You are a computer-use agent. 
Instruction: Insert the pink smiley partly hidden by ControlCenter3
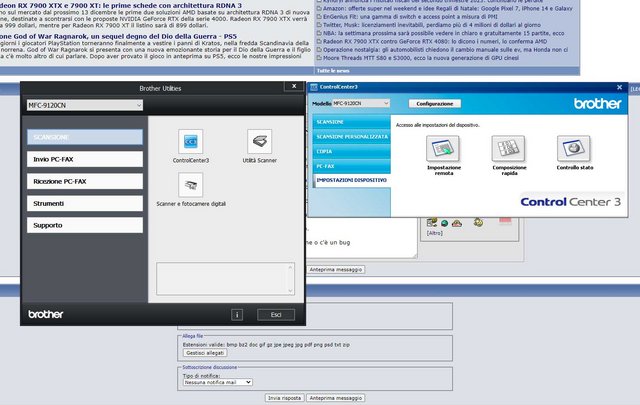tap(505, 221)
